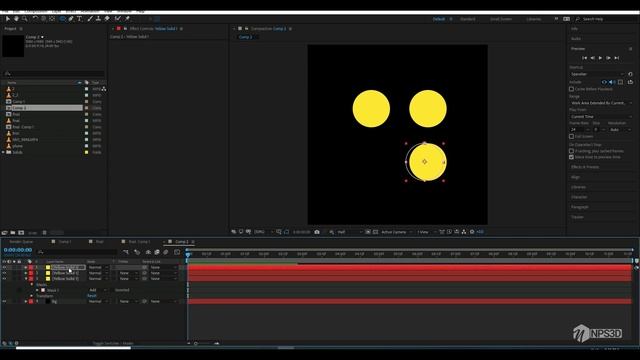Screen dimensions: 640x360
Task: Create a new folder in Project panel
Action: coord(13,233)
